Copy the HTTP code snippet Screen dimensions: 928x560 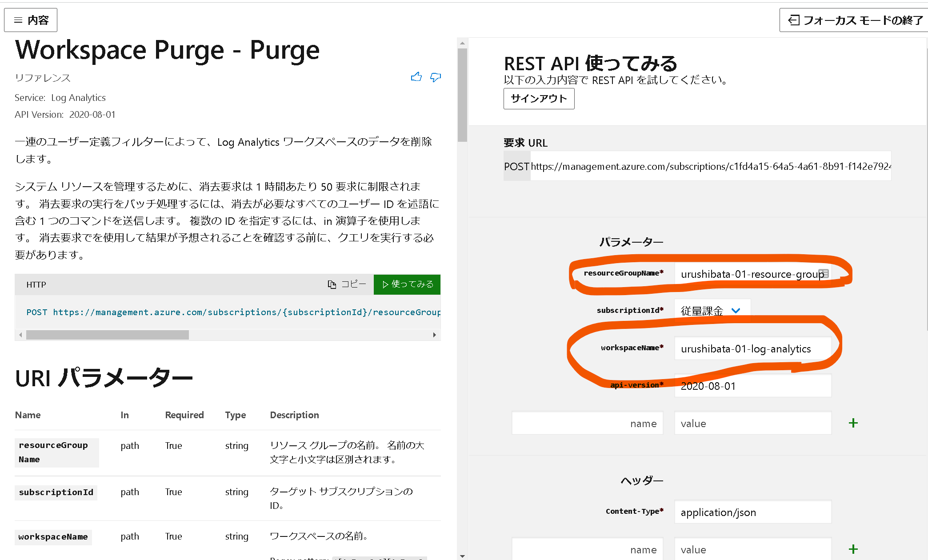tap(347, 284)
